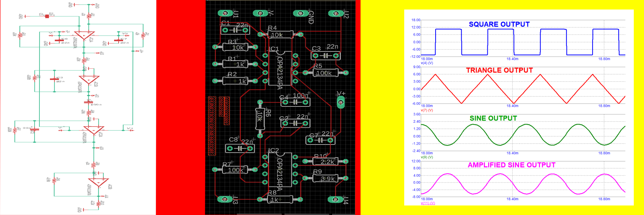Select the C4 100n capacitor
The width and height of the screenshot is (644, 215).
pos(295,102)
